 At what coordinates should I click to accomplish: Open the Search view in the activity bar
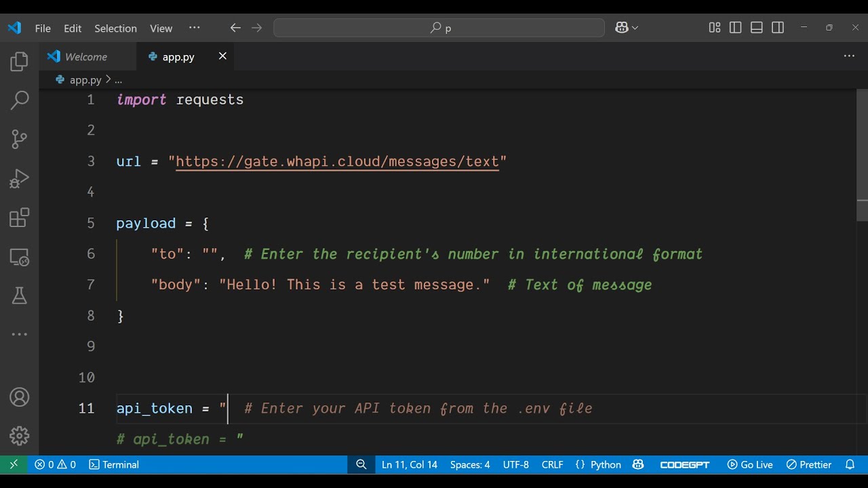point(19,100)
